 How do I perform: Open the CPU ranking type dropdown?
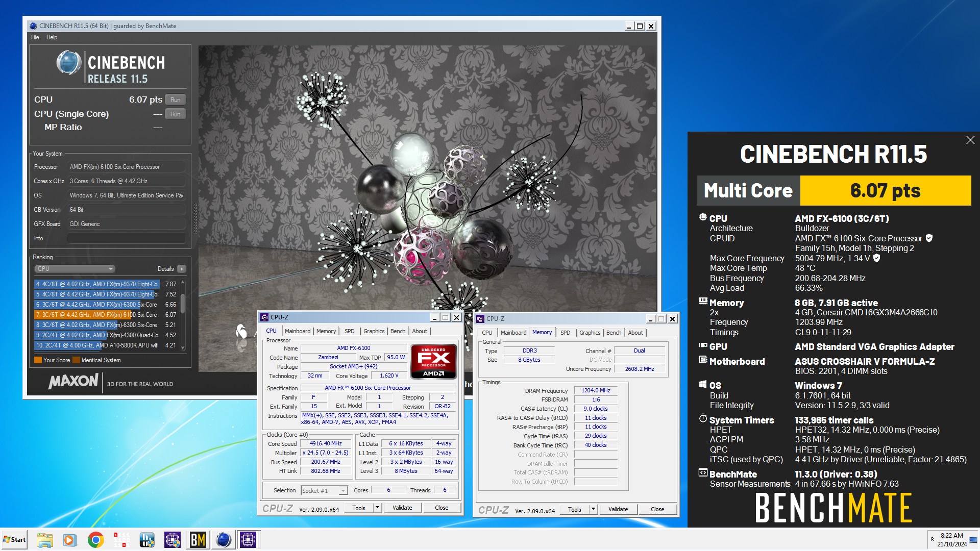coord(75,269)
